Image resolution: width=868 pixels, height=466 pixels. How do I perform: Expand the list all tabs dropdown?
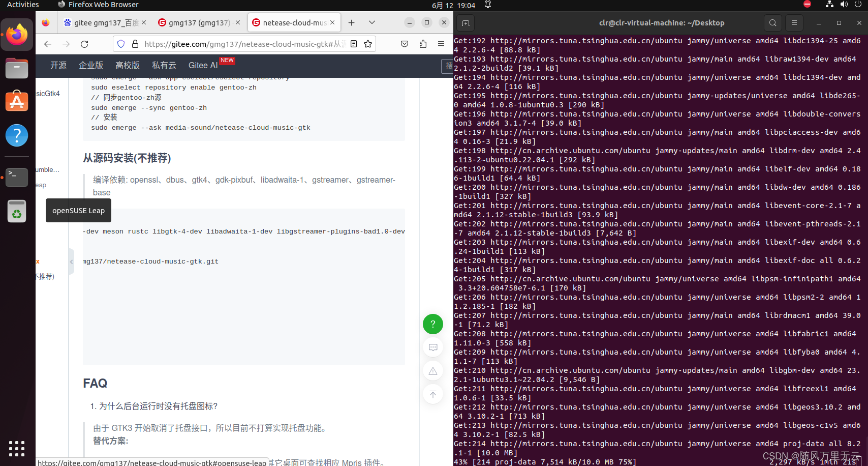pos(372,23)
